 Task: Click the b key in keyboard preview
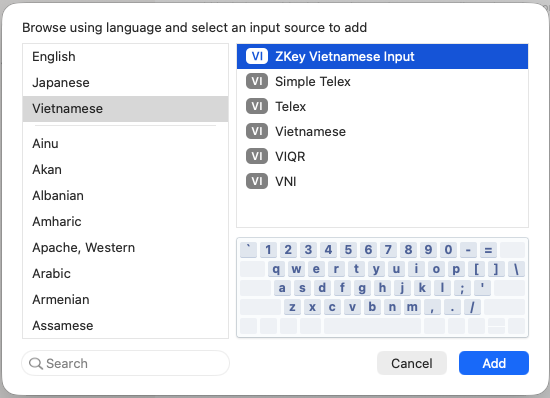pyautogui.click(x=372, y=307)
